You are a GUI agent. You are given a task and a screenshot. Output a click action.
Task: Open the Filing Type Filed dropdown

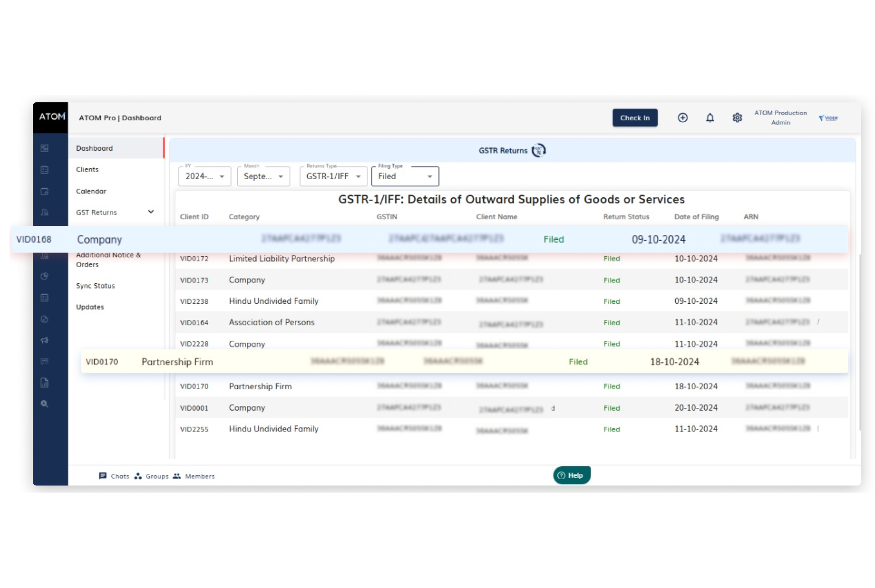click(405, 176)
